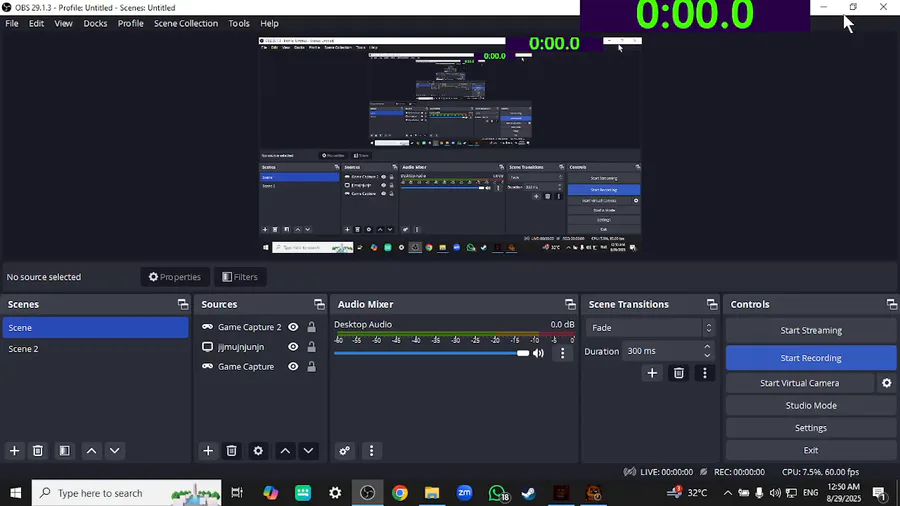Open Chrome from the taskbar
Screen dimensions: 900x506
click(400, 493)
